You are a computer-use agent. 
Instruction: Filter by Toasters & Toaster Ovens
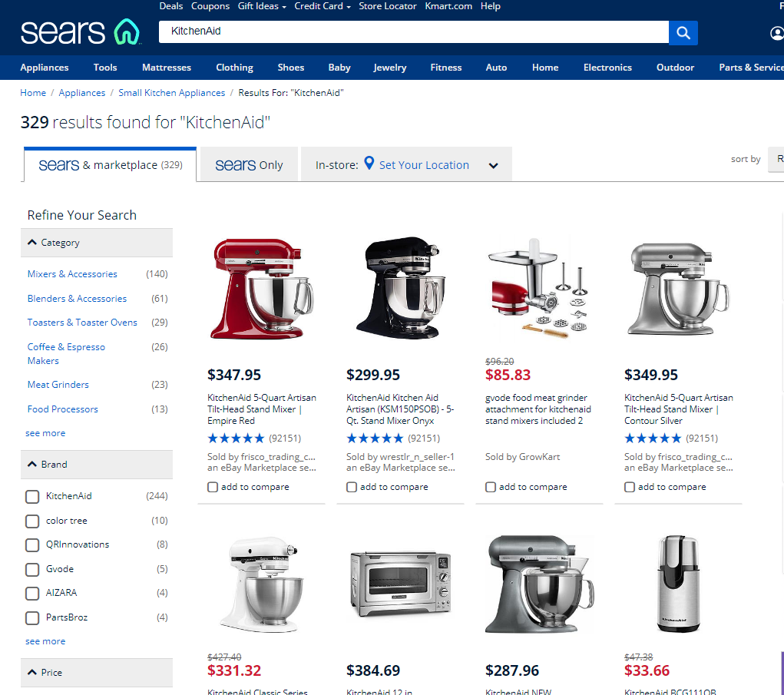coord(82,323)
